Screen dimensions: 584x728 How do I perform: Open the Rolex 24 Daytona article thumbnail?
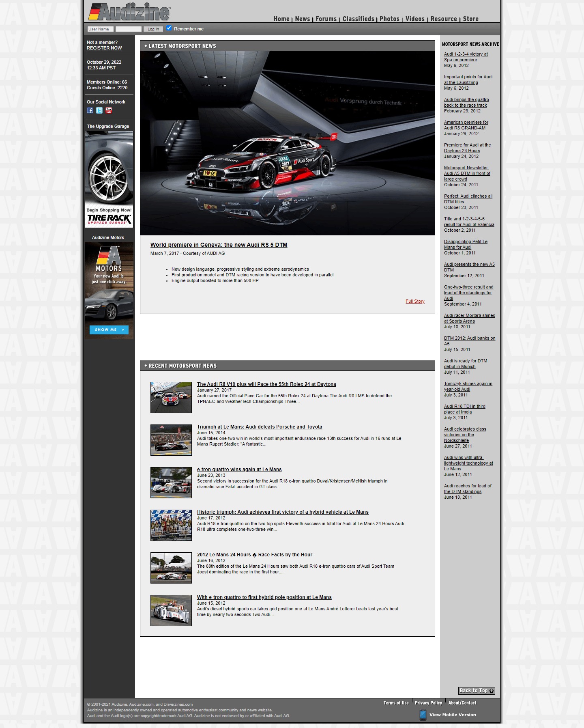pos(171,397)
